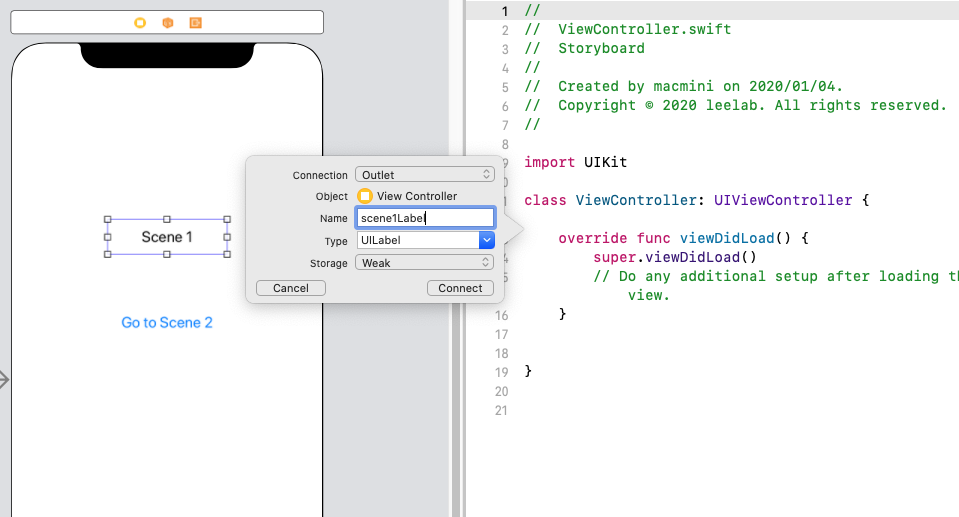
Task: Select the Scene 1 label on canvas
Action: click(167, 237)
